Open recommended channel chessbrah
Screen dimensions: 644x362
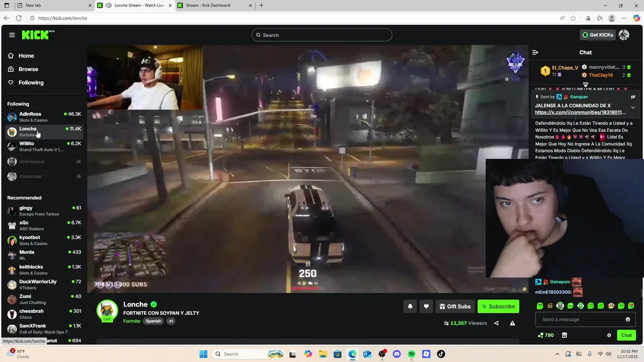[44, 314]
